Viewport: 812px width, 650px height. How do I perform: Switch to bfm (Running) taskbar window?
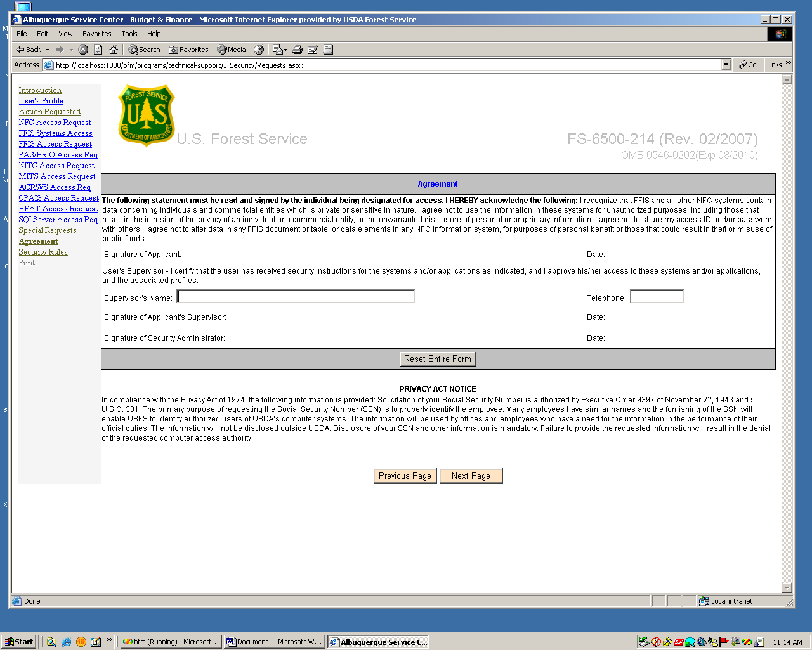[x=170, y=642]
